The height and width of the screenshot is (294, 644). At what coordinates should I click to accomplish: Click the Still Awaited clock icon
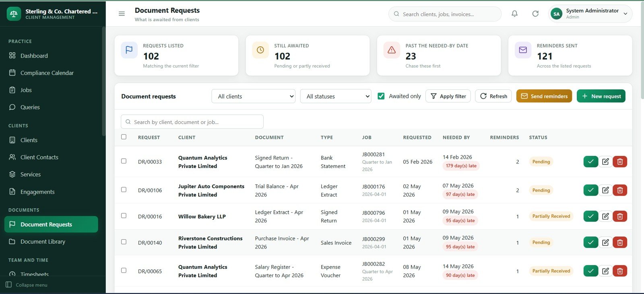point(260,50)
